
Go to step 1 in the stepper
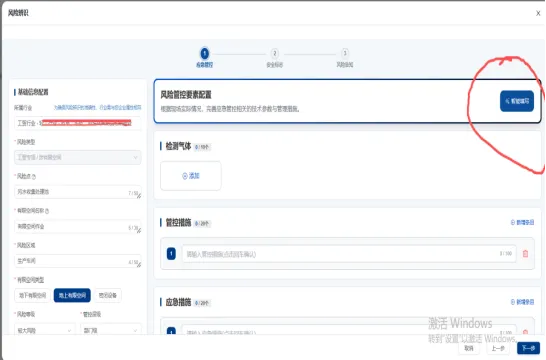[x=204, y=53]
